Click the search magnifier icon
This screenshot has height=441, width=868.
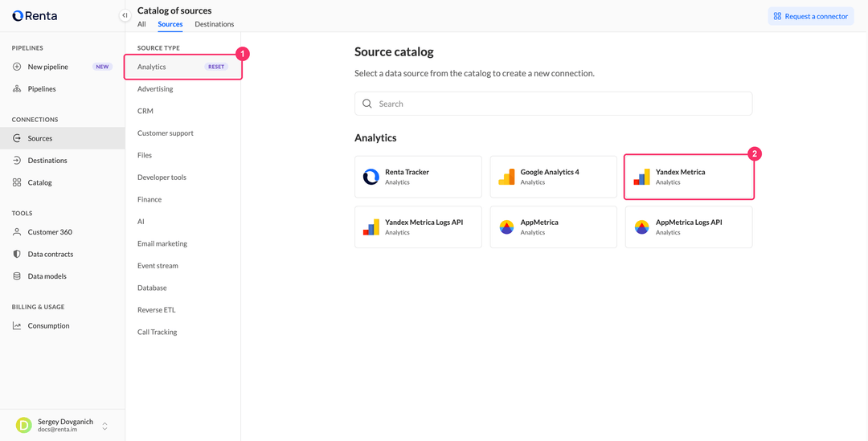click(366, 104)
